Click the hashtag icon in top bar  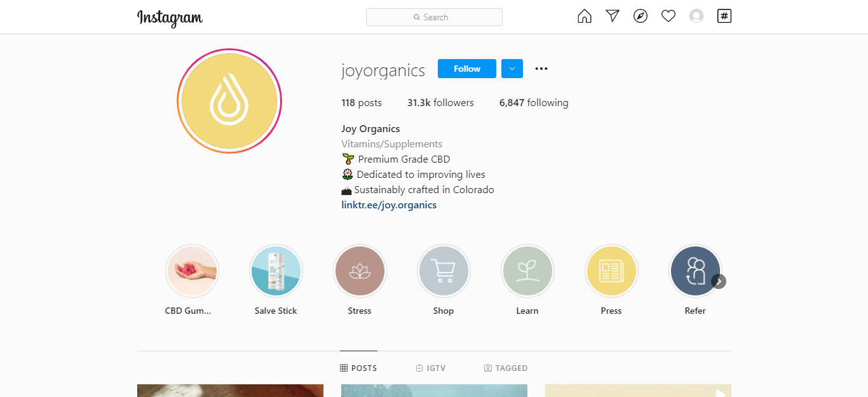(x=724, y=17)
